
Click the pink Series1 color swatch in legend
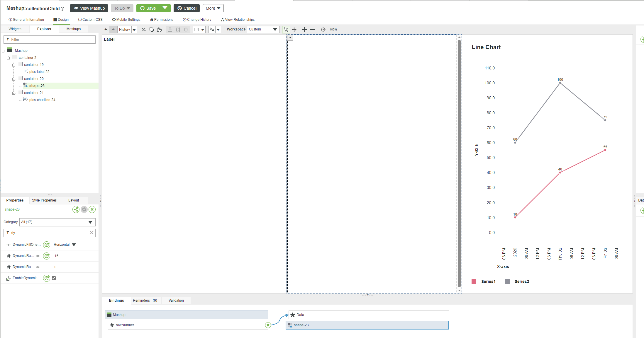coord(474,281)
